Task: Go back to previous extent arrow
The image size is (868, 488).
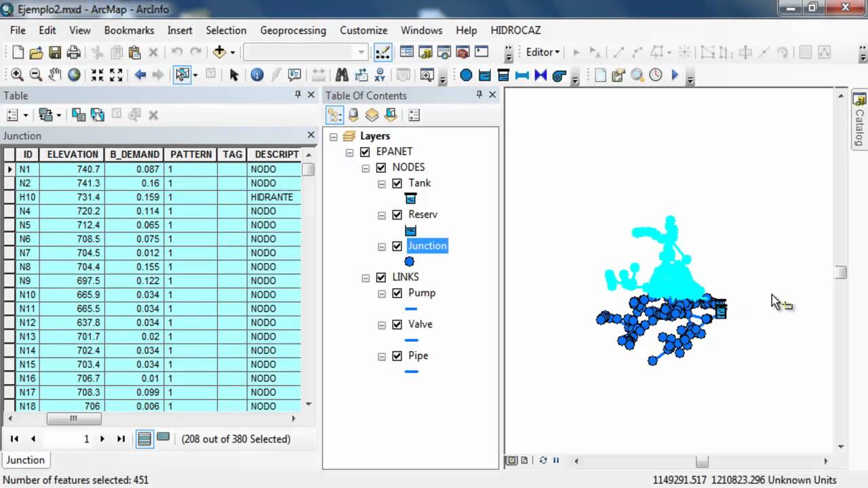Action: [x=140, y=75]
